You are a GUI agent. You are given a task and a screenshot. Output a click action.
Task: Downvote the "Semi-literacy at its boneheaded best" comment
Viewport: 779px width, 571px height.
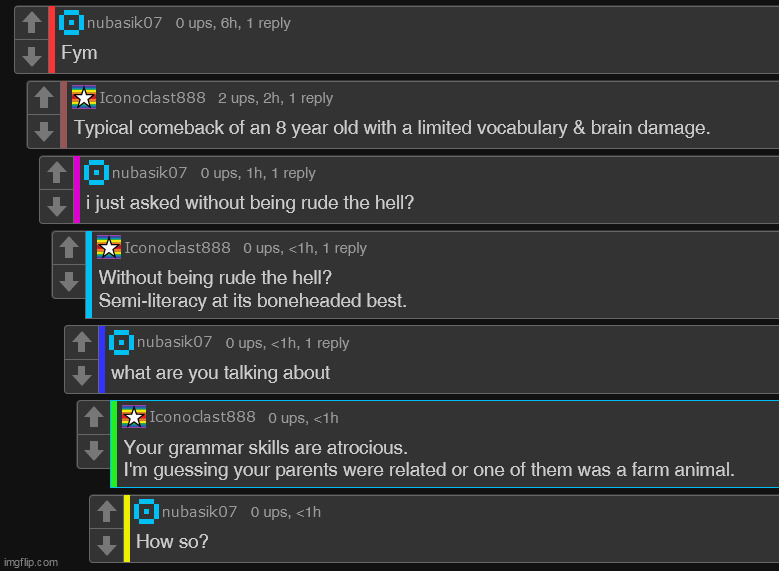(69, 281)
